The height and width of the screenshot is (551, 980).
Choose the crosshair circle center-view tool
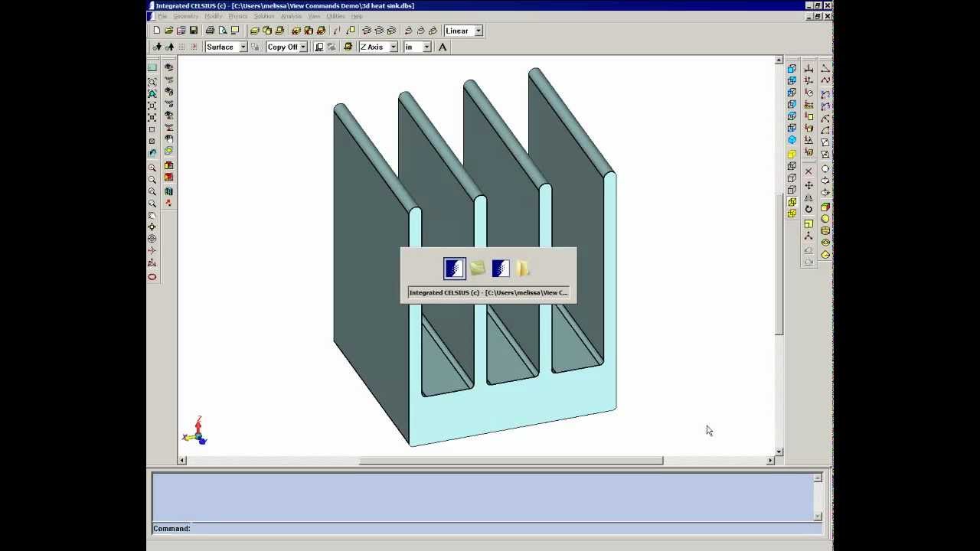(152, 238)
